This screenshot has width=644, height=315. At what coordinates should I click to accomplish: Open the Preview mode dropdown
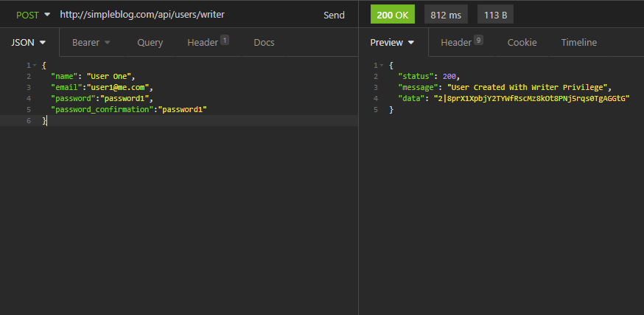pyautogui.click(x=392, y=42)
